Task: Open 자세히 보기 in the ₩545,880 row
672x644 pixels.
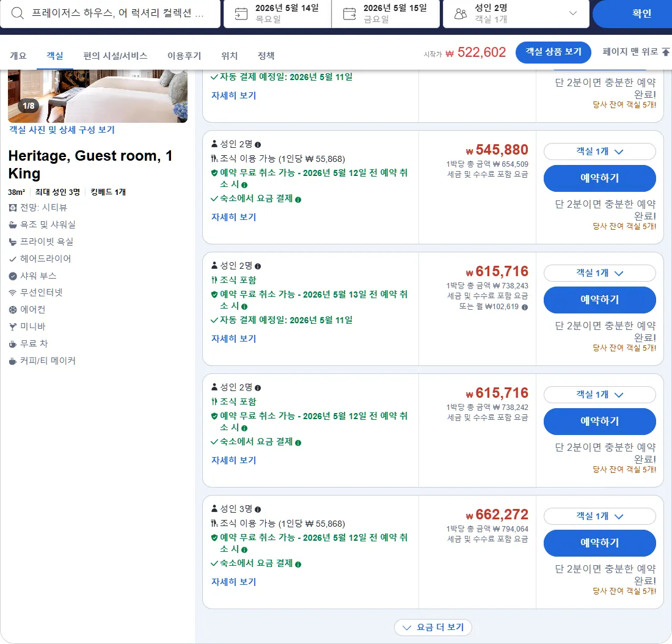Action: coord(233,218)
